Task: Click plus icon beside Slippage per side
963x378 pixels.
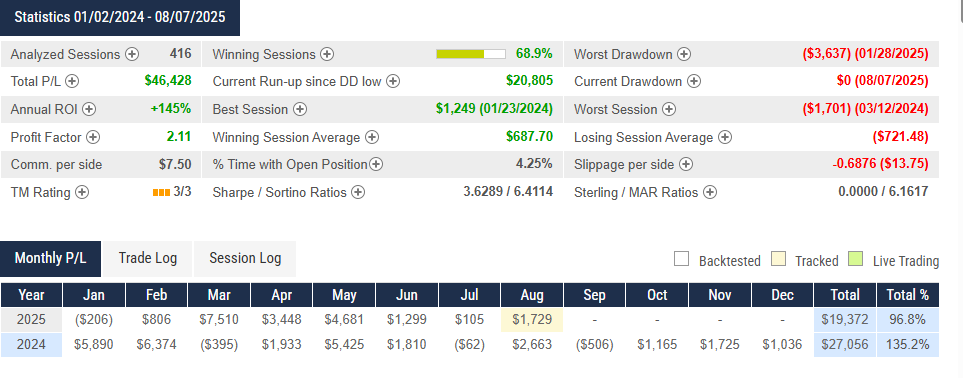Action: click(x=686, y=165)
